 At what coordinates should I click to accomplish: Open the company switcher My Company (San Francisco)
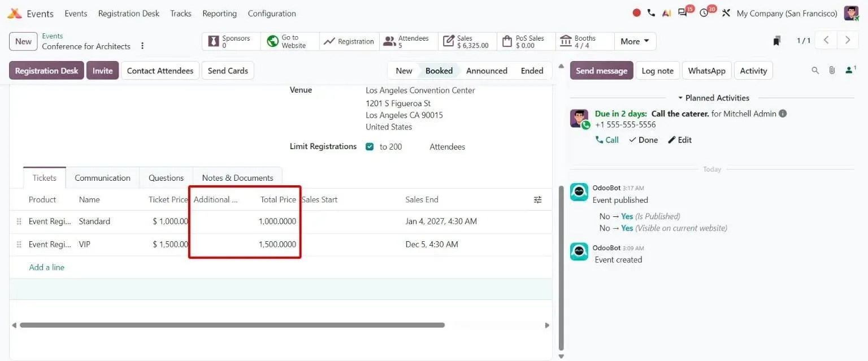(x=787, y=13)
